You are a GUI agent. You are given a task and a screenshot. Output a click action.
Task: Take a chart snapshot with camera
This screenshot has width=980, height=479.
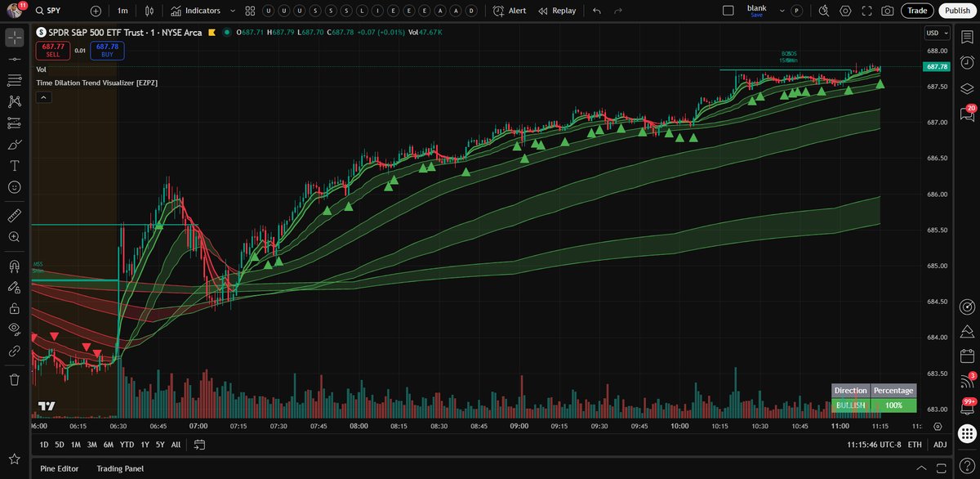pyautogui.click(x=888, y=11)
